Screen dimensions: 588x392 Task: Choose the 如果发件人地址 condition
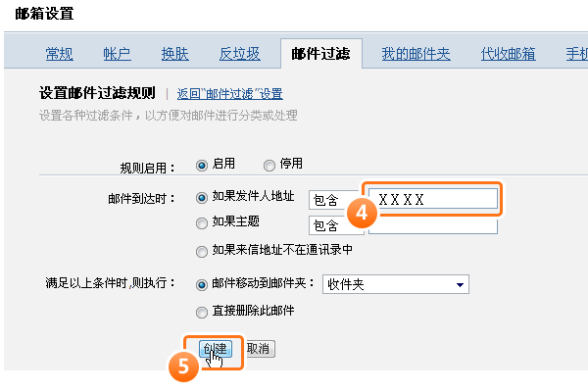(x=202, y=197)
